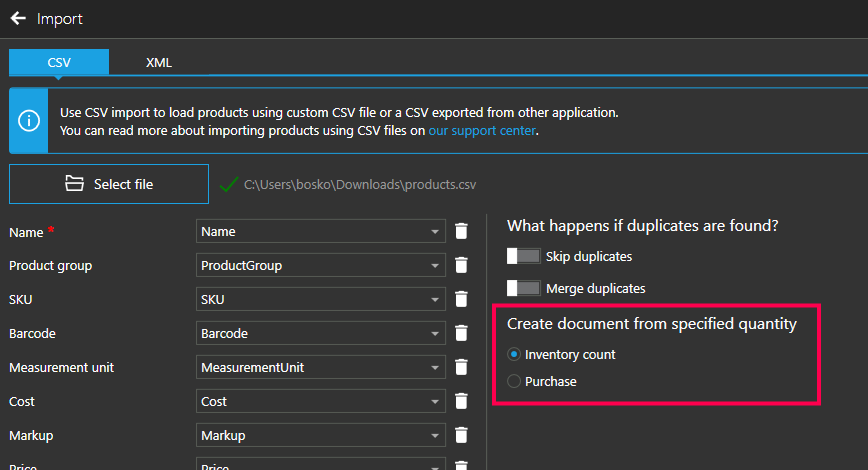This screenshot has height=470, width=868.
Task: Expand the ProductGroup mapping dropdown
Action: [320, 266]
